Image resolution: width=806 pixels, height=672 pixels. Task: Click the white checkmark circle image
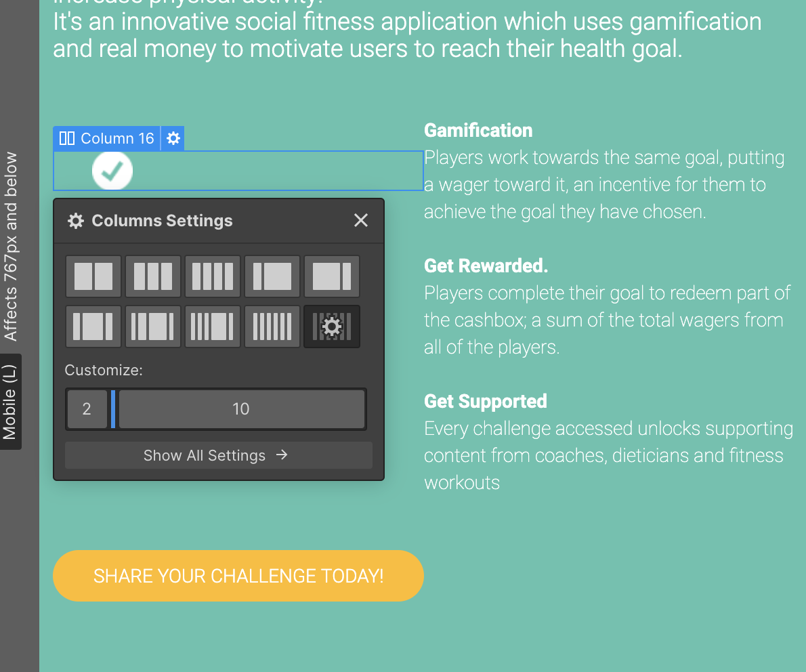[112, 171]
